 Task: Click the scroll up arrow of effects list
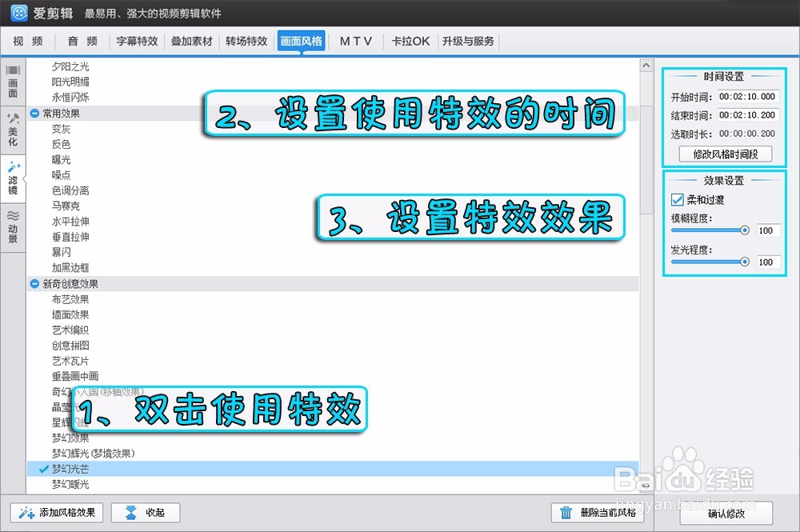click(x=646, y=66)
